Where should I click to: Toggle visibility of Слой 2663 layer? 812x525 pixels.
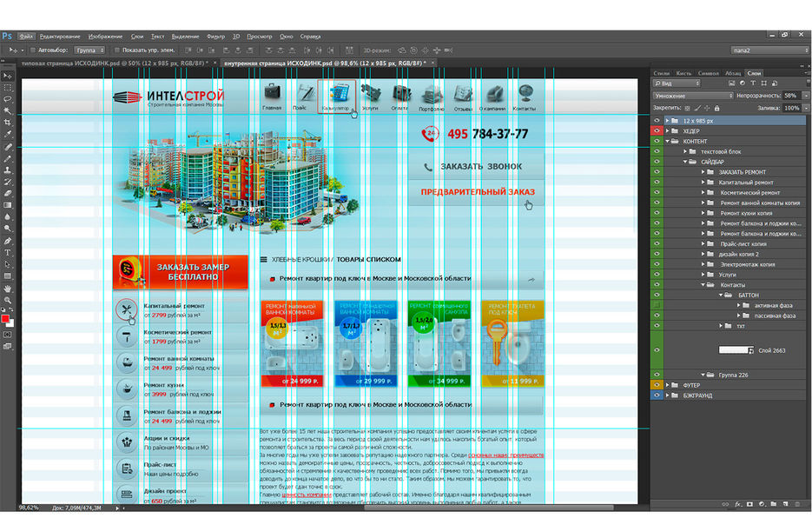click(x=657, y=350)
